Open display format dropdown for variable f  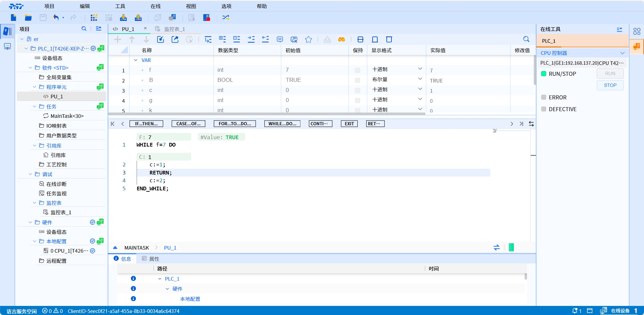coord(420,69)
